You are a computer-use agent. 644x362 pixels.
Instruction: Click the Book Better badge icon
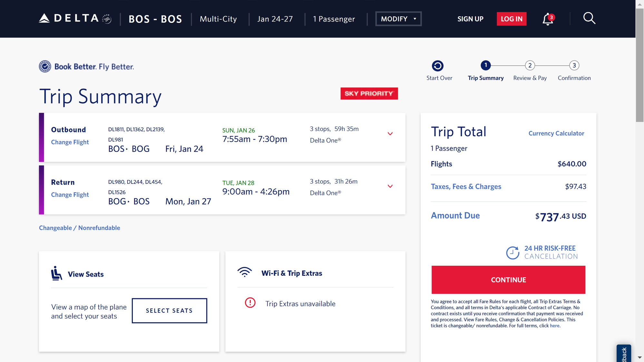click(45, 66)
